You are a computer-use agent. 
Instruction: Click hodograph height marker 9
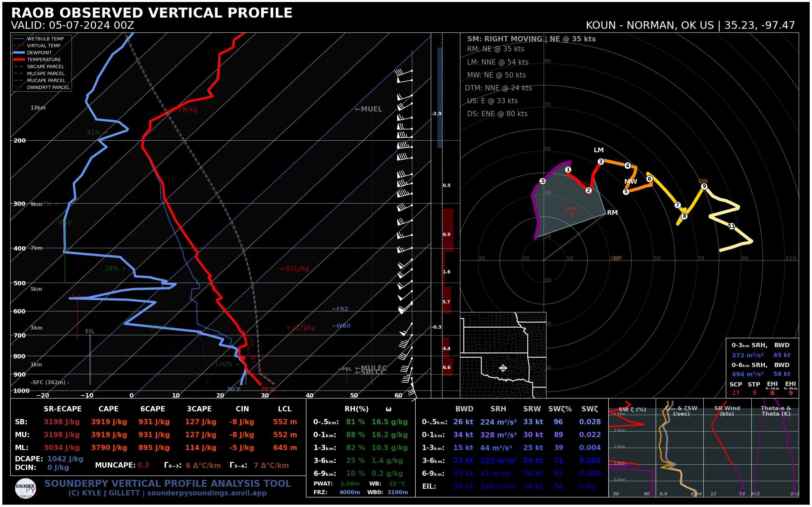pyautogui.click(x=704, y=186)
